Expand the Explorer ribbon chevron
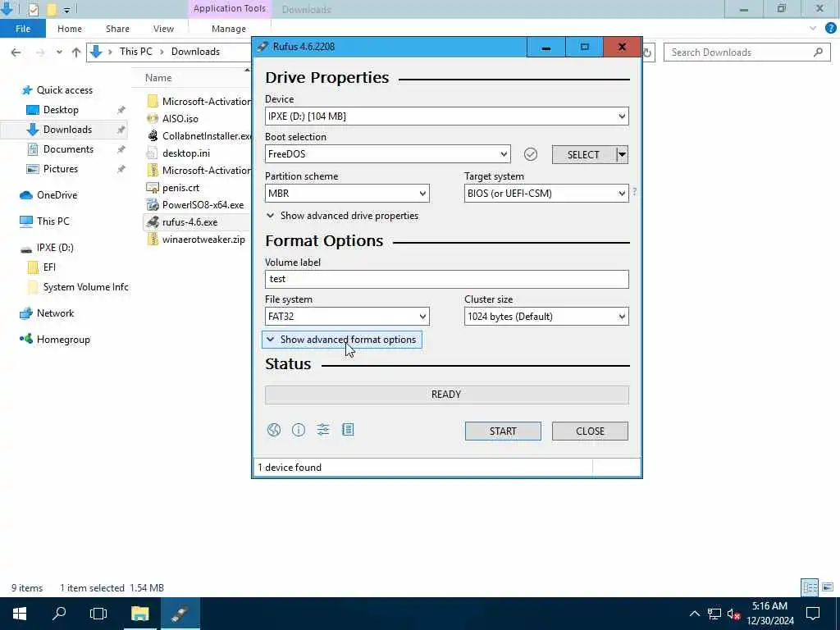 [813, 28]
